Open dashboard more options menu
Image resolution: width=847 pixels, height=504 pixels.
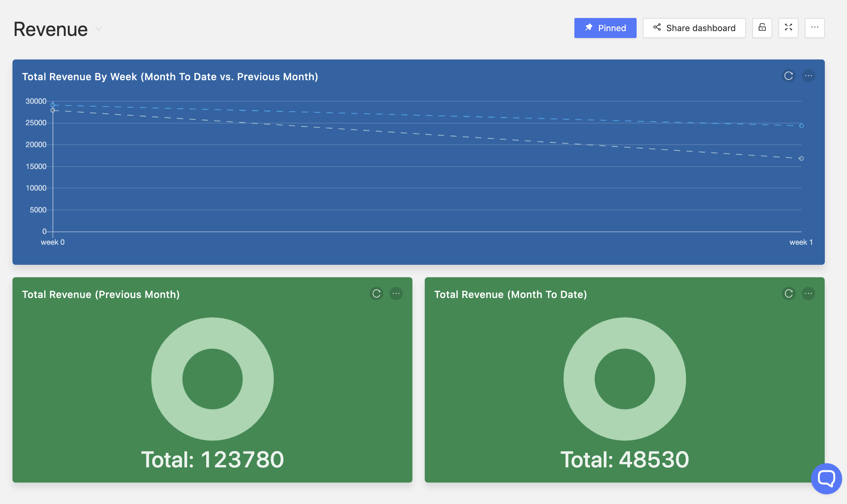click(814, 28)
